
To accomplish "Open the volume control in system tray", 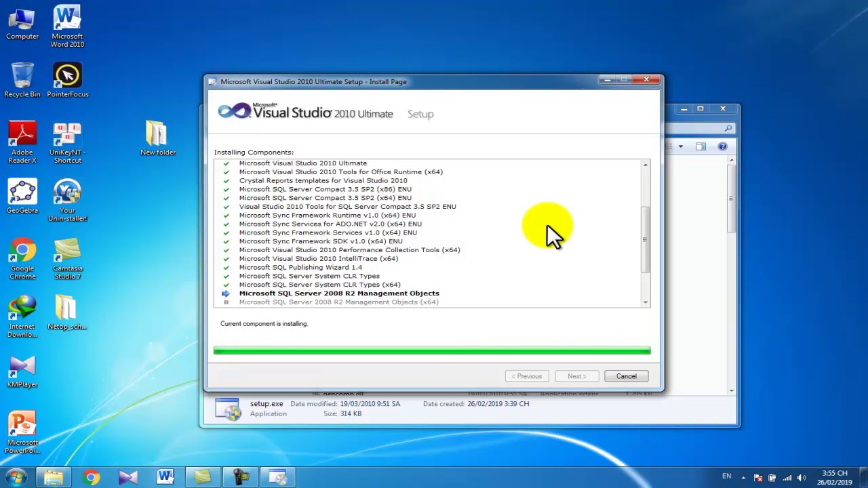I will click(x=802, y=477).
